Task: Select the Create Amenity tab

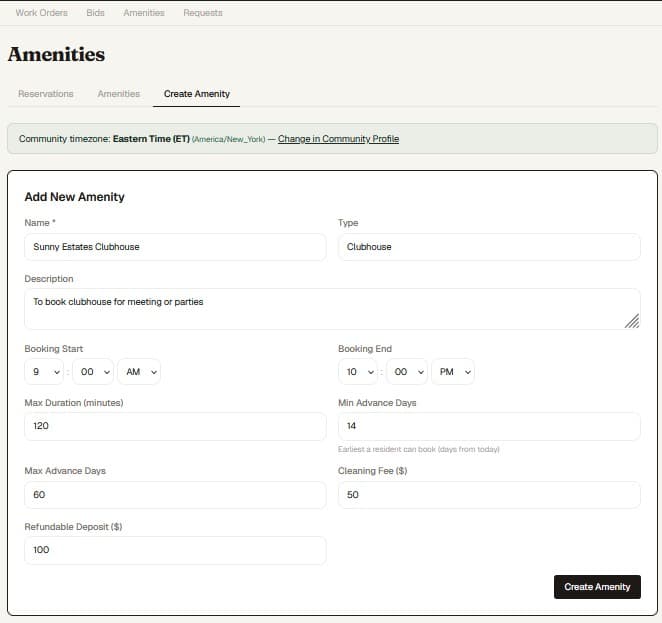Action: pos(196,94)
